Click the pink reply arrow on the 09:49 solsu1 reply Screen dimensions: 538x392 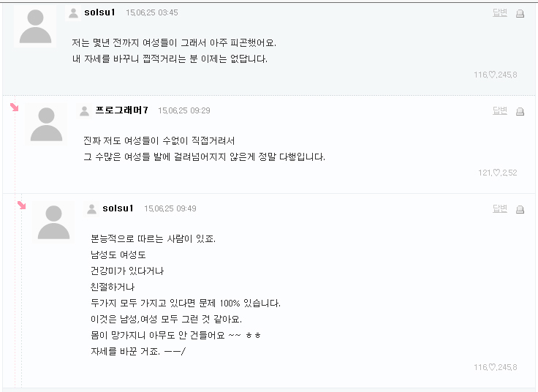(x=22, y=206)
